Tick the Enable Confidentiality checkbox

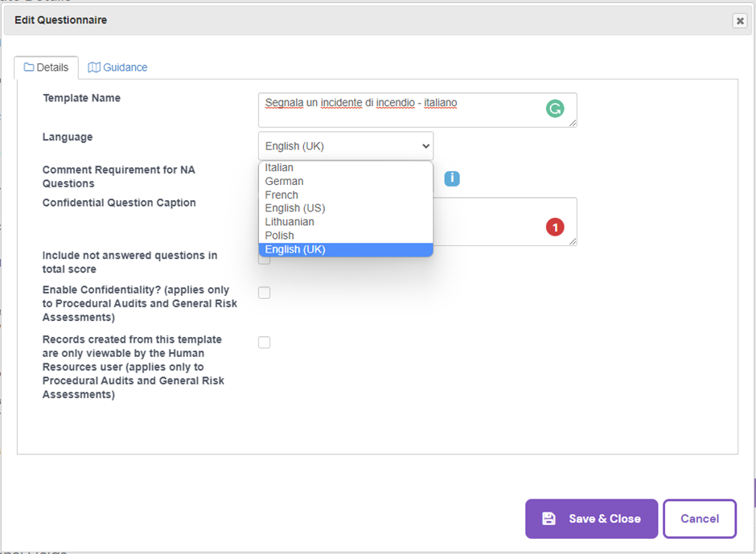[x=264, y=293]
